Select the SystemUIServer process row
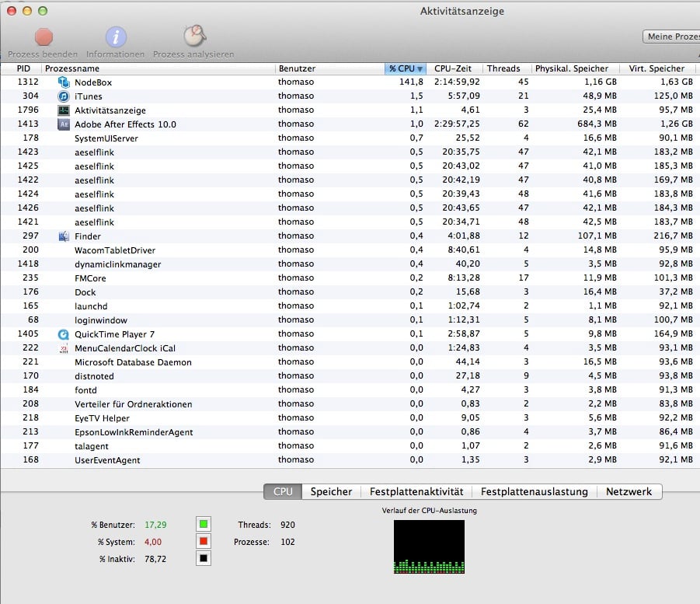Viewport: 700px width, 604px height. [x=348, y=138]
